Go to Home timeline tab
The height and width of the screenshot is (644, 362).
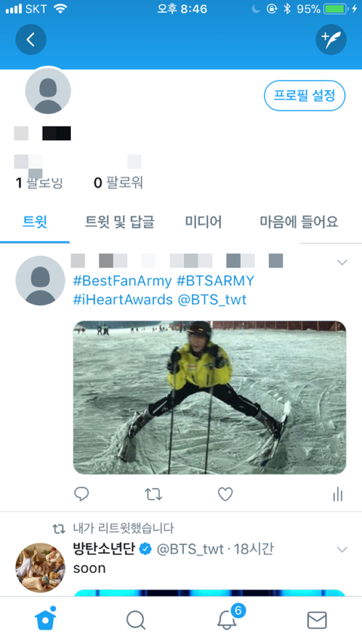click(x=45, y=619)
